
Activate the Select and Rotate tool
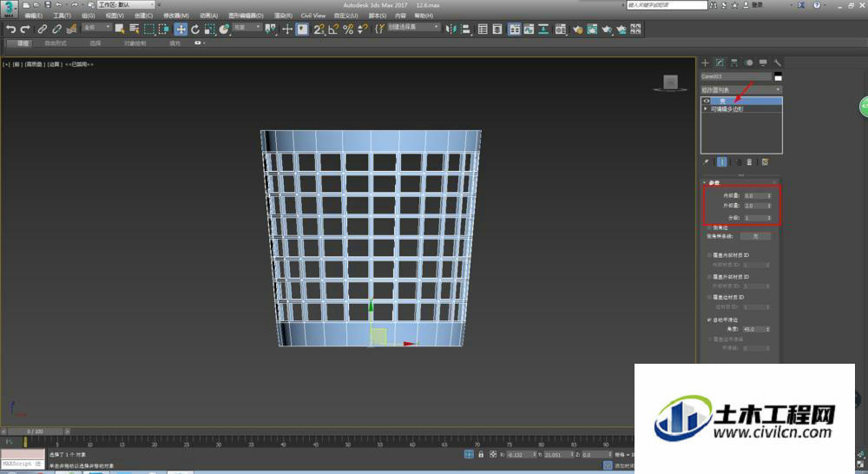coord(194,30)
